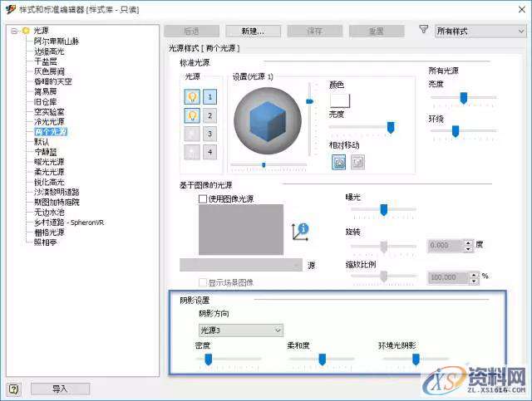Screen dimensions: 532x401
Task: Select the highlighted 两个光源 style
Action: 51,132
